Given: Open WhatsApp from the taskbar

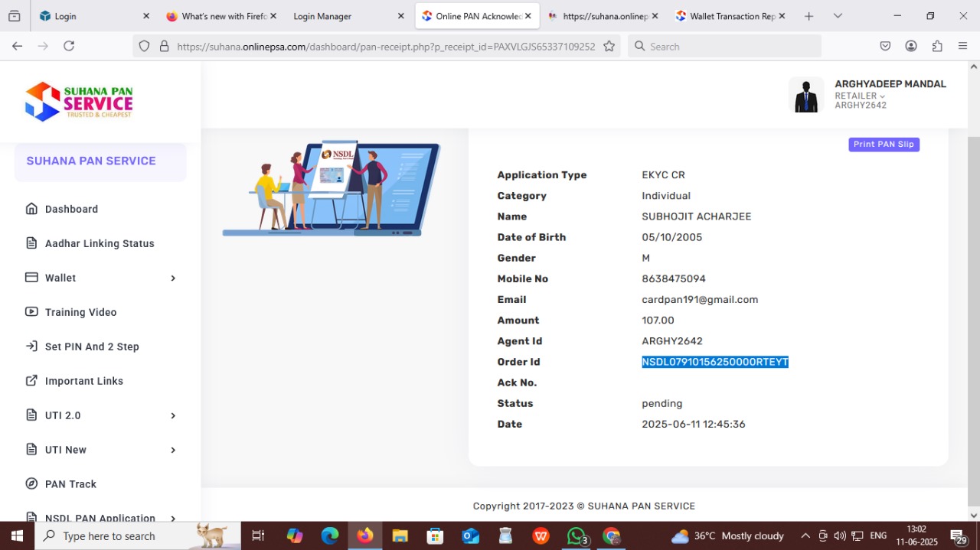Looking at the screenshot, I should point(576,536).
